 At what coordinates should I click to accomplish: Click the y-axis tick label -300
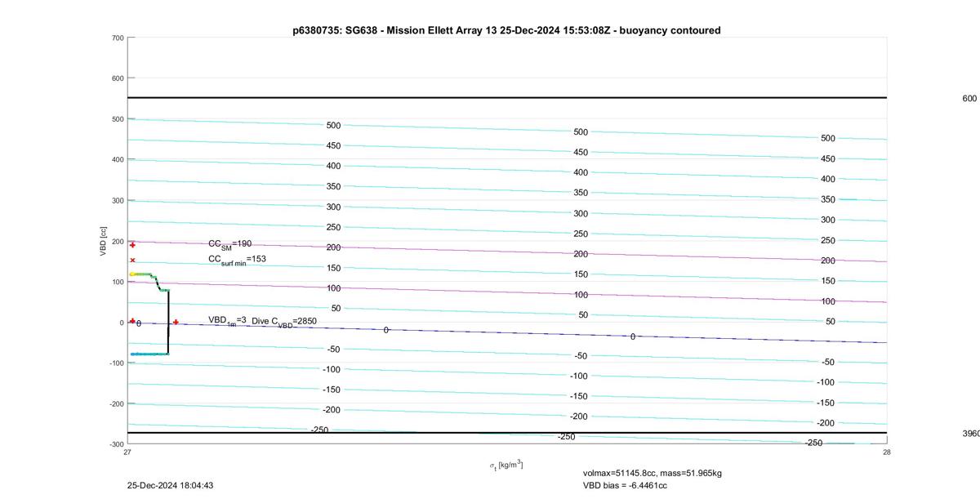pyautogui.click(x=116, y=444)
